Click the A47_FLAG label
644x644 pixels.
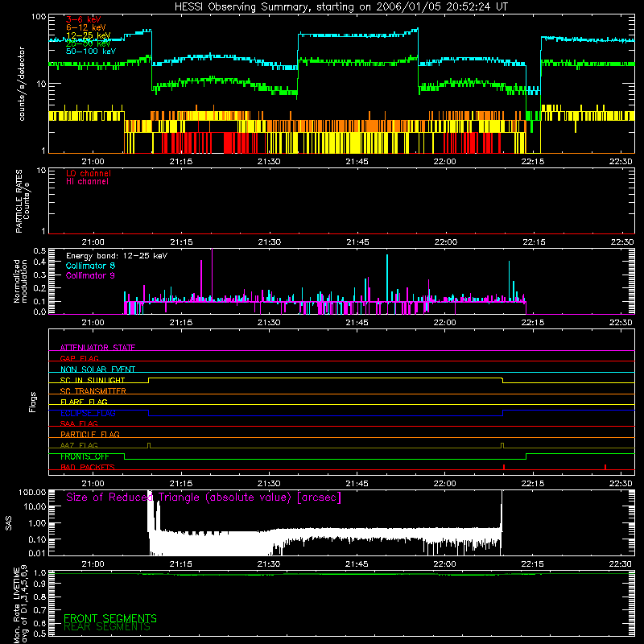tap(79, 445)
